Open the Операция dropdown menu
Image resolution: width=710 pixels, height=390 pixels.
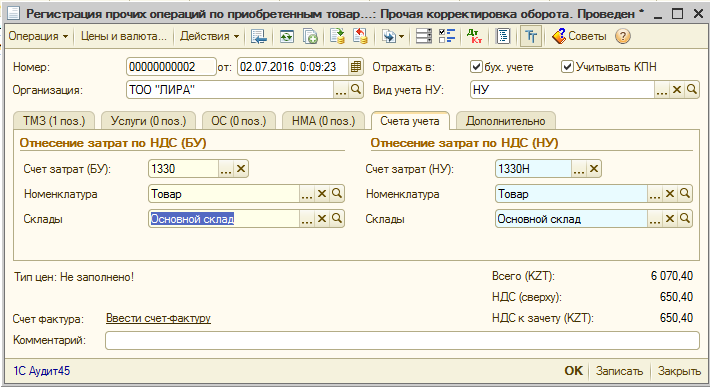click(x=38, y=36)
